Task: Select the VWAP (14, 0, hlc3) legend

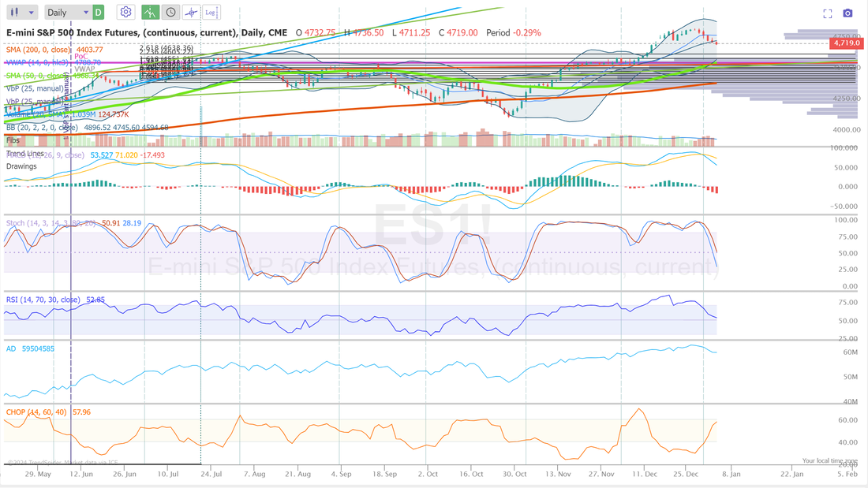Action: pos(37,62)
